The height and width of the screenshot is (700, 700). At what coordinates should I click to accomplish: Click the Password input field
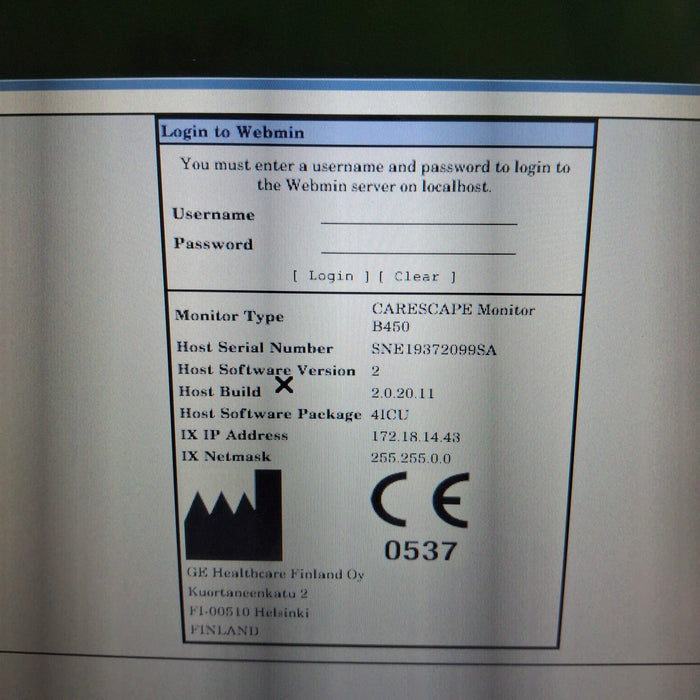(418, 245)
